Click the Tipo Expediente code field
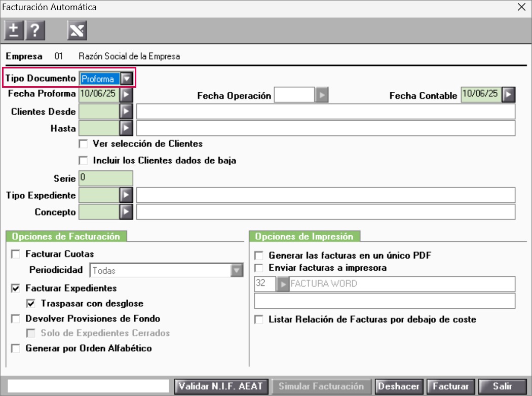Screen dimensions: 532x396 click(99, 195)
